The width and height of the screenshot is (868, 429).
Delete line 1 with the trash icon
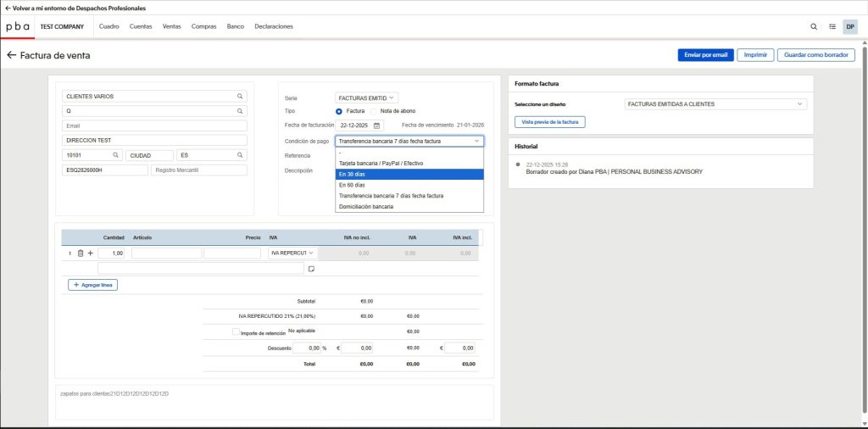click(81, 253)
